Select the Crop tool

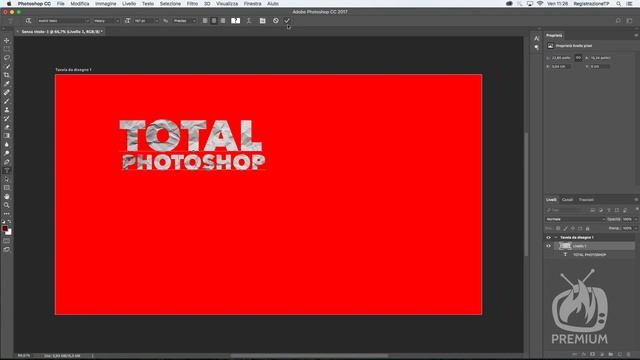tap(7, 75)
